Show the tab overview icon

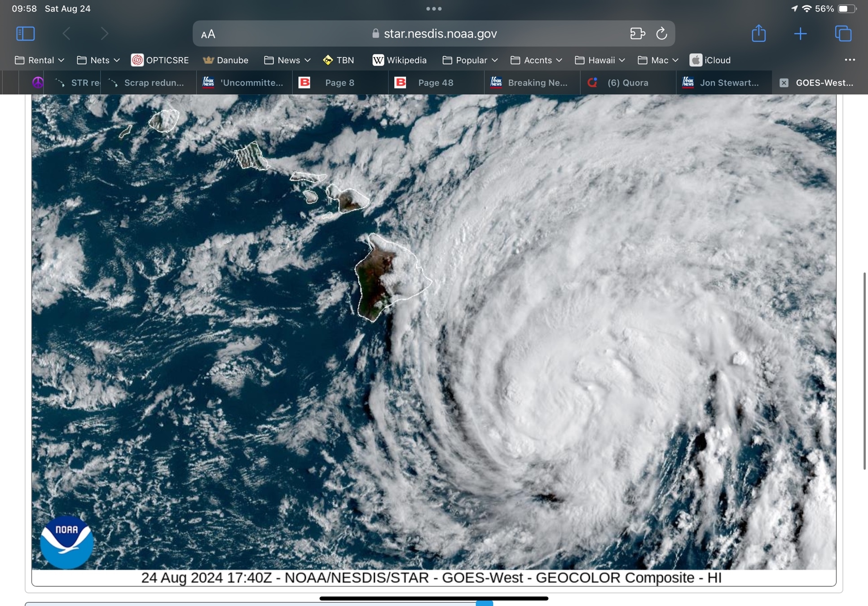tap(843, 34)
